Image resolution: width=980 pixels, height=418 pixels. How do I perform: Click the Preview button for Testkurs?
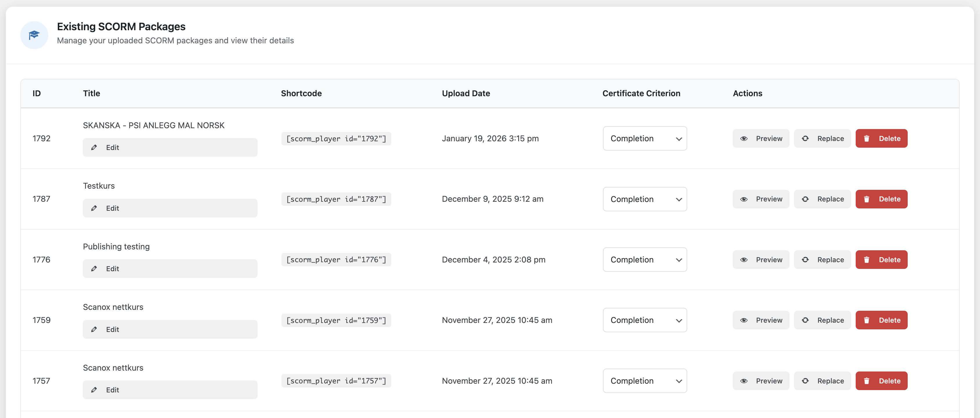(761, 199)
